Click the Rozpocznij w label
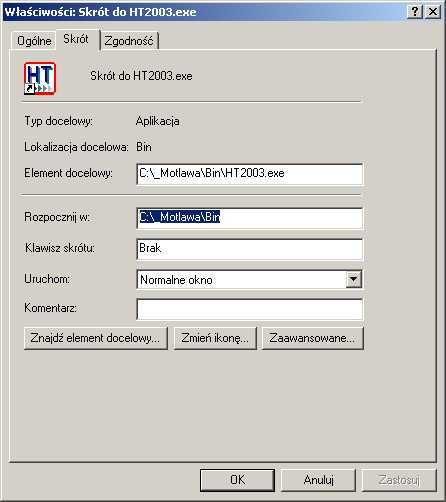This screenshot has height=502, width=446. tap(57, 217)
